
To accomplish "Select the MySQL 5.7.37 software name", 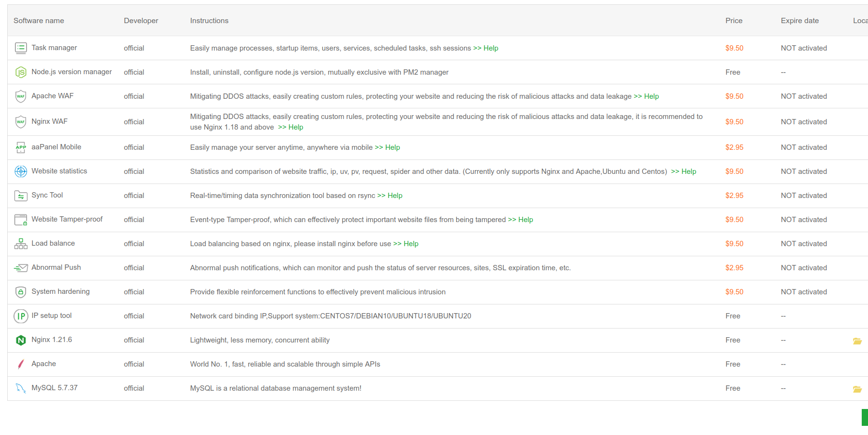I will [x=54, y=388].
